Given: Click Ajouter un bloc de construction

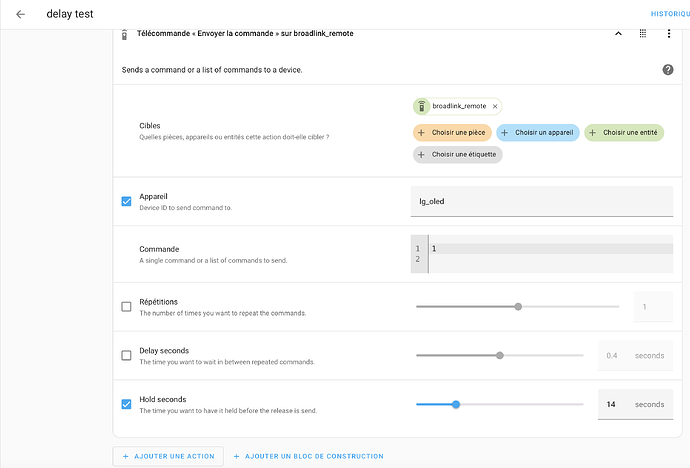Looking at the screenshot, I should pos(308,456).
